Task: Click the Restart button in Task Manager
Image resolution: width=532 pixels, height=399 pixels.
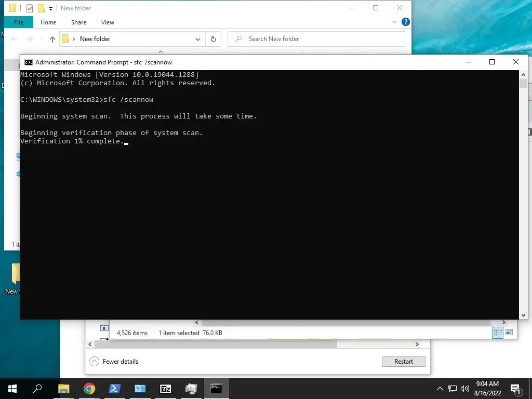Action: 404,362
